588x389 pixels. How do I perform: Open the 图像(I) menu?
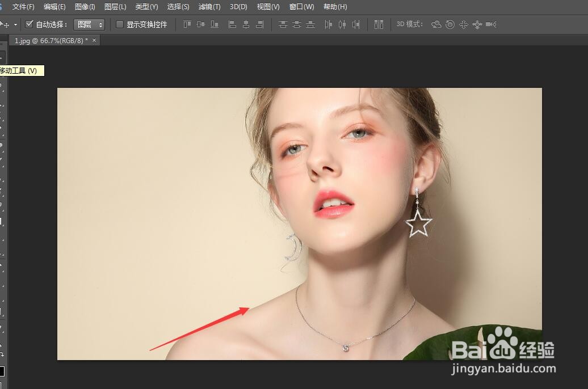(x=85, y=7)
